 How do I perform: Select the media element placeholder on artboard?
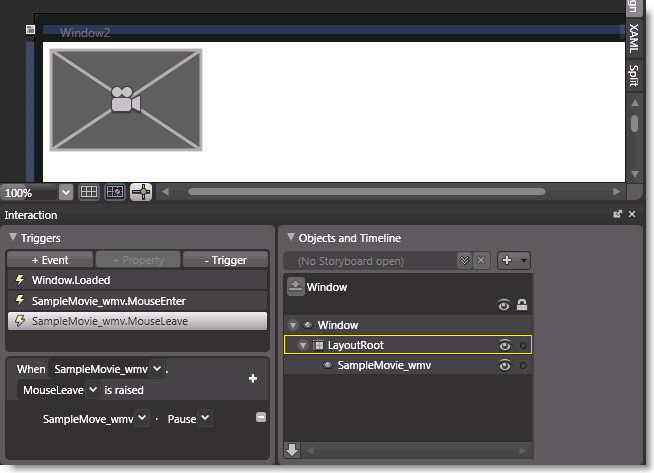tap(126, 100)
